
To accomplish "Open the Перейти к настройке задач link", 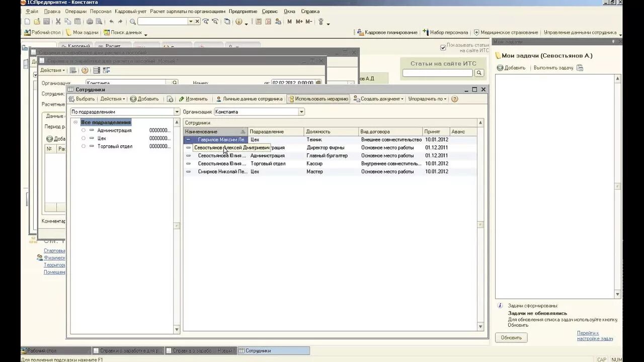I will point(595,336).
